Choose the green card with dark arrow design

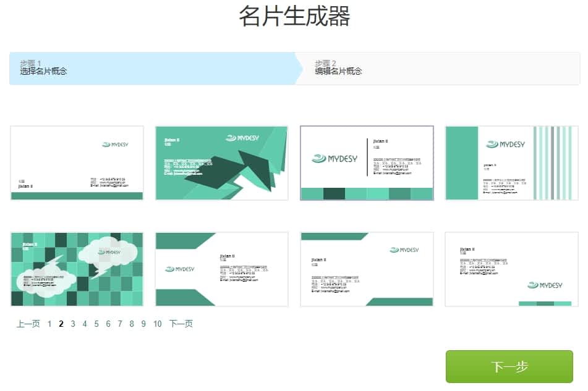click(x=221, y=163)
